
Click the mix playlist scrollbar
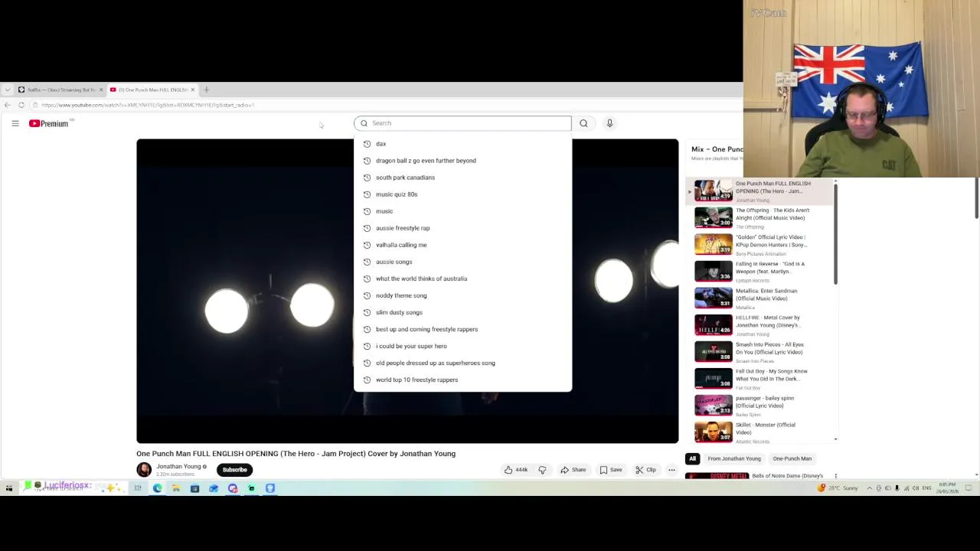pyautogui.click(x=835, y=234)
